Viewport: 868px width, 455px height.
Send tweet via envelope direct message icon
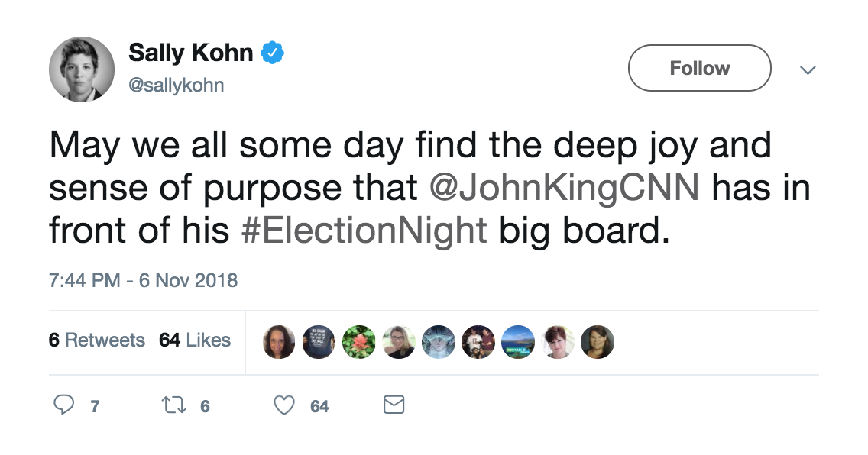394,405
